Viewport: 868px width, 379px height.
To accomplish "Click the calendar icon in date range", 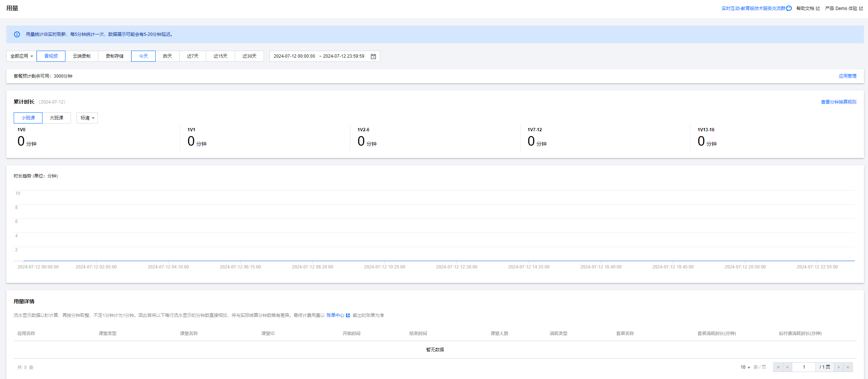I will click(373, 57).
